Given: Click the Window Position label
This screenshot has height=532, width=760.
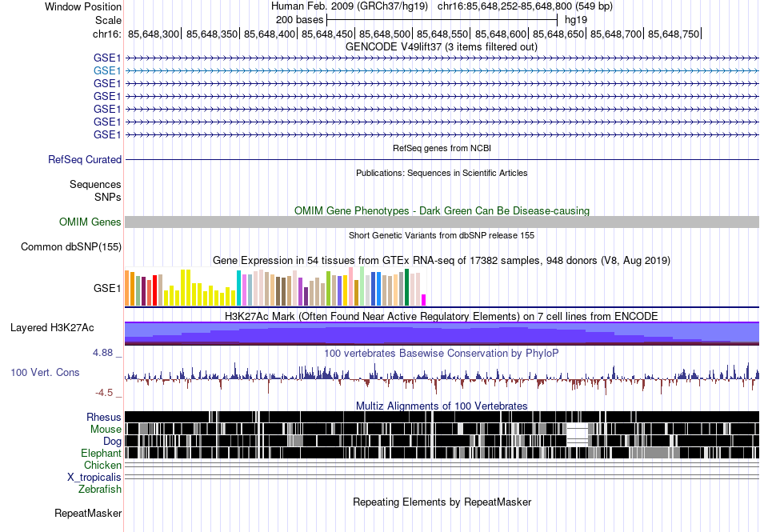Looking at the screenshot, I should point(83,6).
